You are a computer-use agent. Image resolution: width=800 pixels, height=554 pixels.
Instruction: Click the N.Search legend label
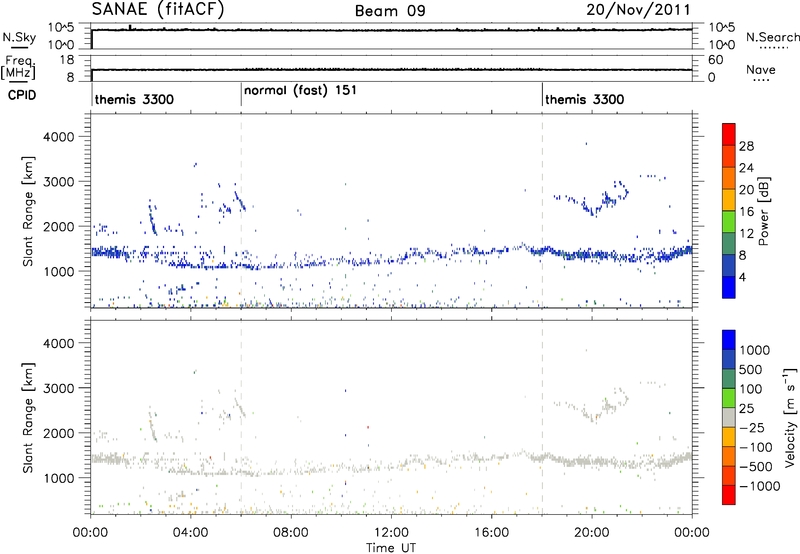coord(772,37)
